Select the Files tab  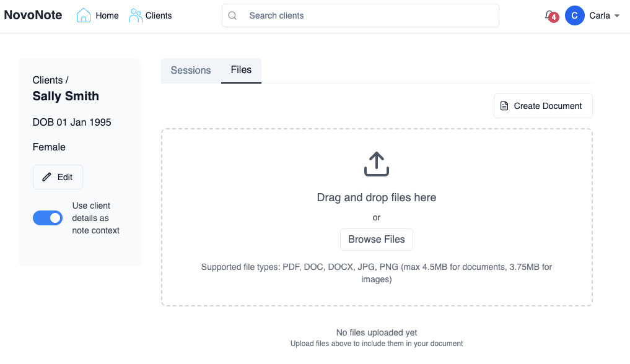[241, 70]
